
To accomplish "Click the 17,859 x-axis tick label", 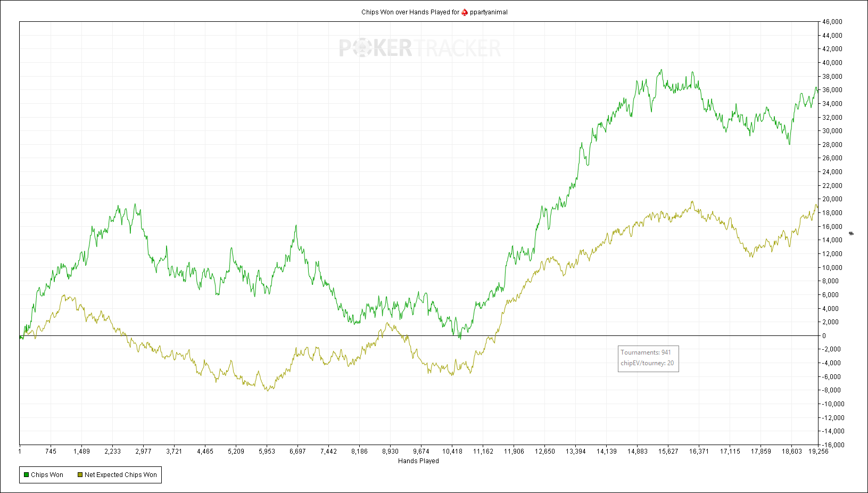I will (x=761, y=451).
